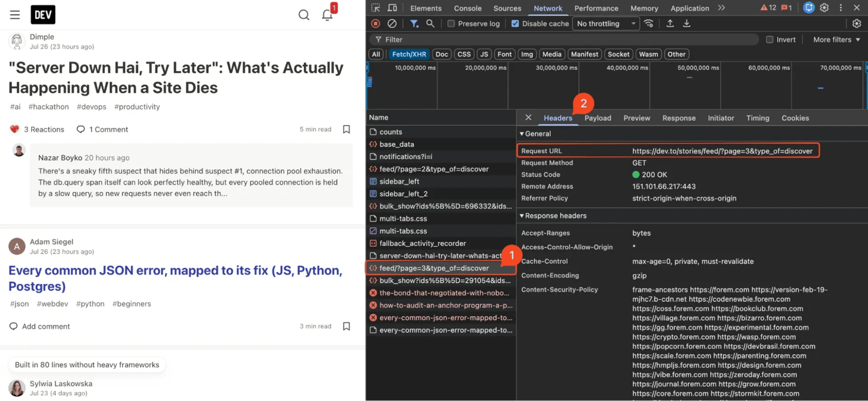The width and height of the screenshot is (868, 401).
Task: Click the DEV logo
Action: (x=43, y=15)
